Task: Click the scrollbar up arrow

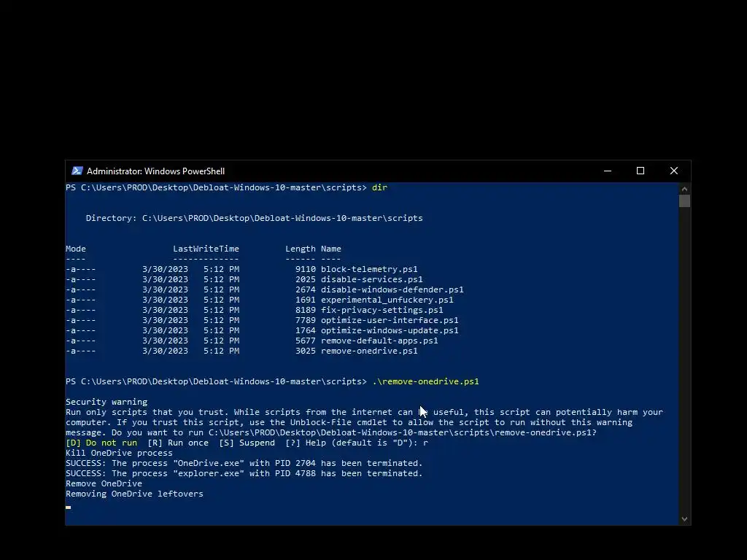Action: point(684,189)
